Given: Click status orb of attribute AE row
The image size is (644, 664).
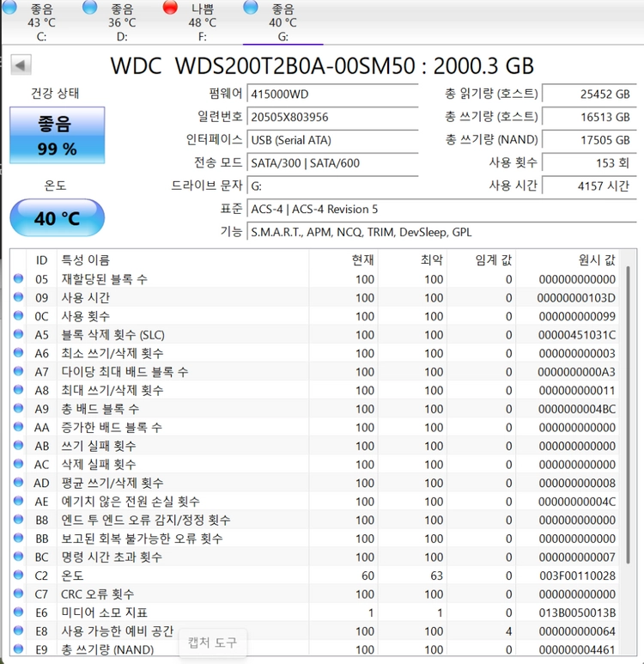Looking at the screenshot, I should point(18,501).
